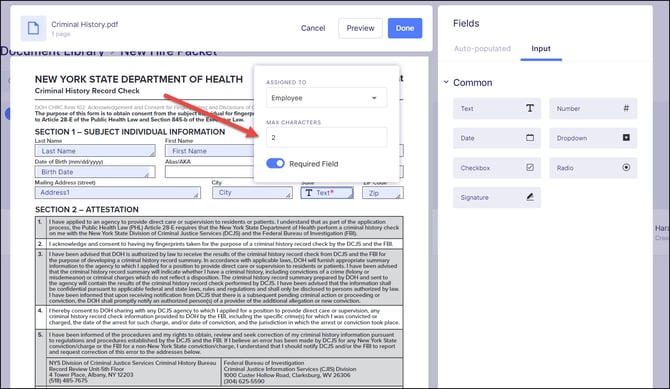Viewport: 670px width, 389px height.
Task: Click the blue Done button
Action: 405,28
